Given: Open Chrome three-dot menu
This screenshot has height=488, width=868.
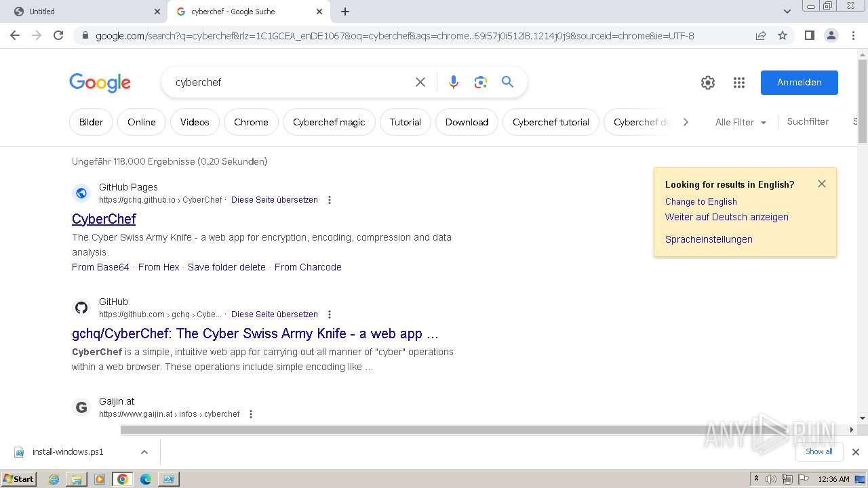Looking at the screenshot, I should pos(853,35).
